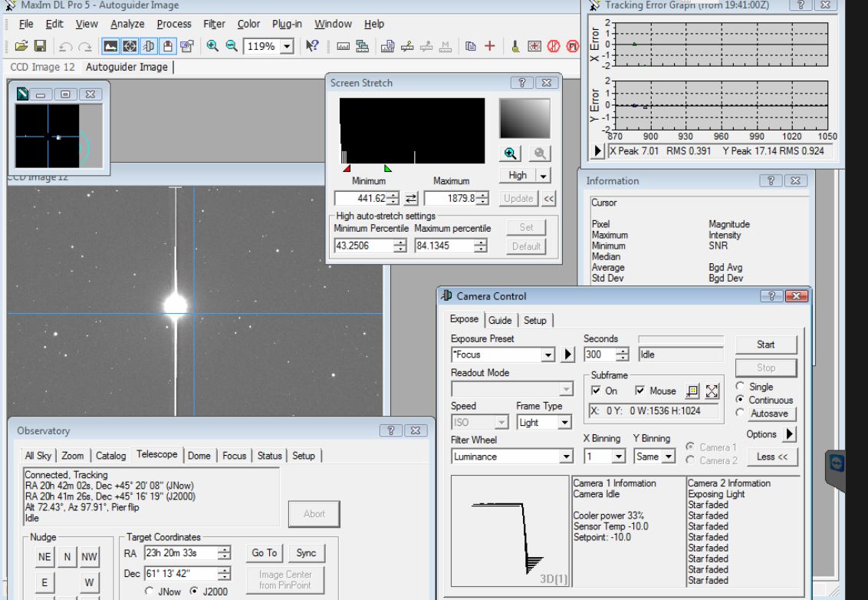
Task: Click the Go To telescope button
Action: [x=264, y=553]
